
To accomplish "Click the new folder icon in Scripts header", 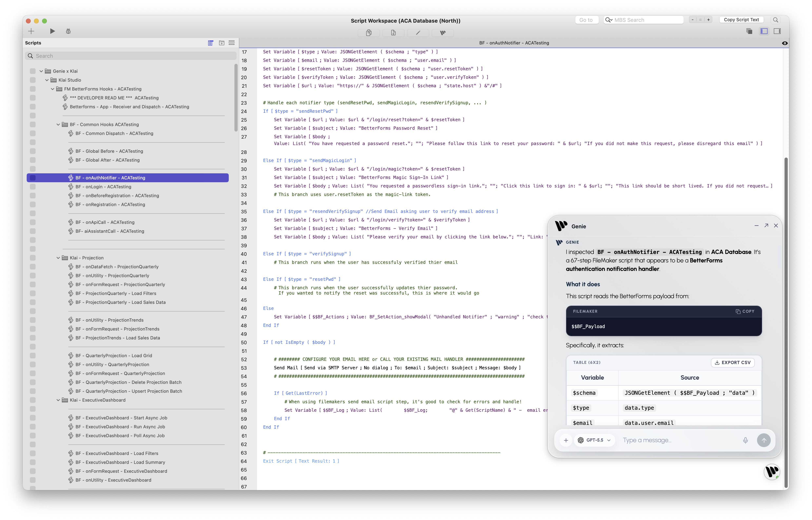I will pyautogui.click(x=221, y=43).
